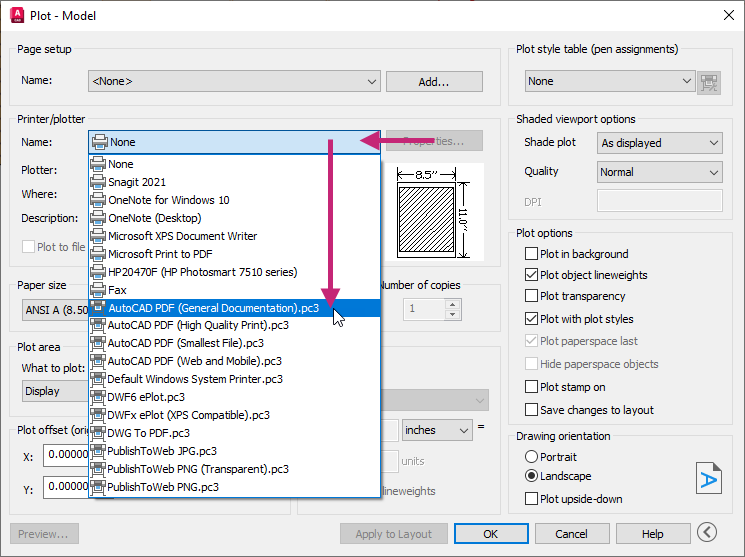Click the Help button
The height and width of the screenshot is (557, 745).
pyautogui.click(x=653, y=534)
